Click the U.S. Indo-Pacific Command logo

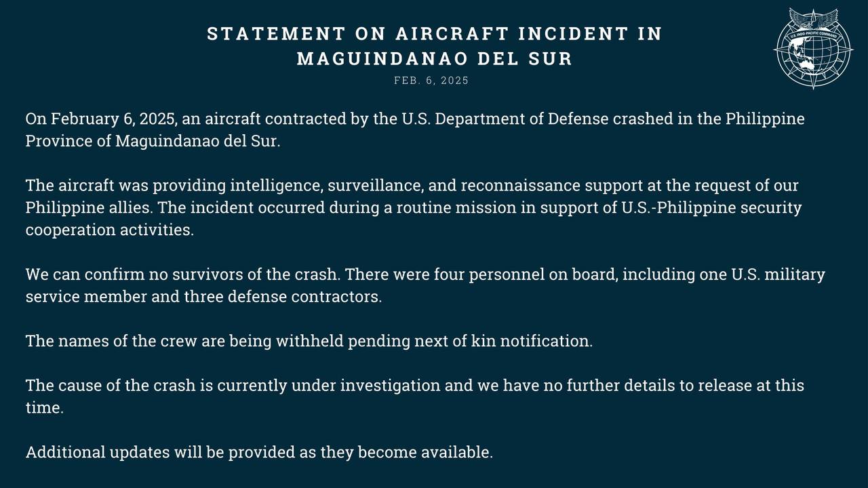pos(813,49)
